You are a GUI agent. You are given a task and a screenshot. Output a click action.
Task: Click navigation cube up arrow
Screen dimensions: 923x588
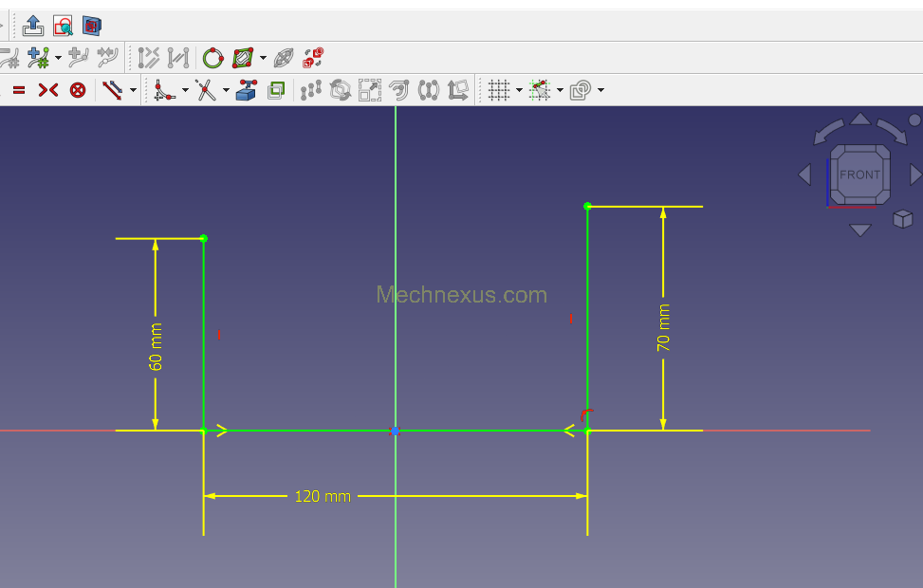tap(860, 119)
